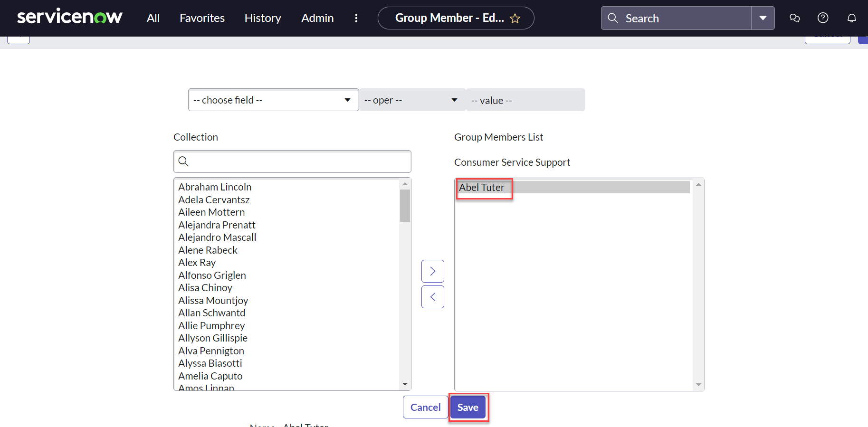Open the oper operator dropdown

point(411,100)
